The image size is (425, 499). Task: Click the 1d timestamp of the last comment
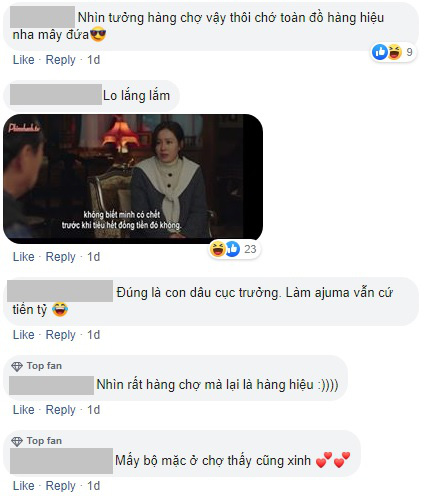click(x=93, y=486)
